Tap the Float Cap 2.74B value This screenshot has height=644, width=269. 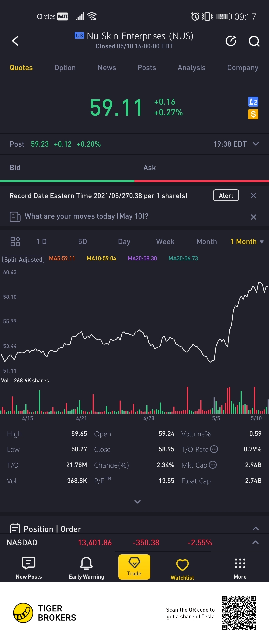(253, 480)
